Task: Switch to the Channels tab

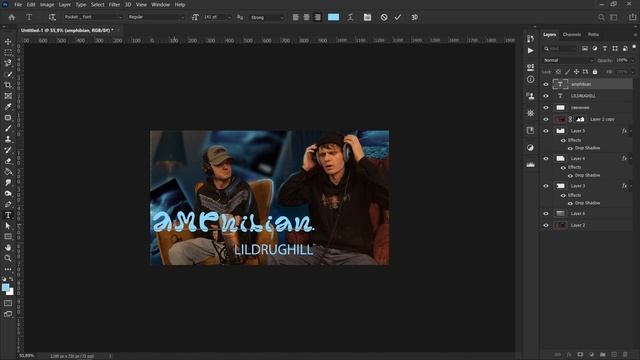Action: [571, 35]
